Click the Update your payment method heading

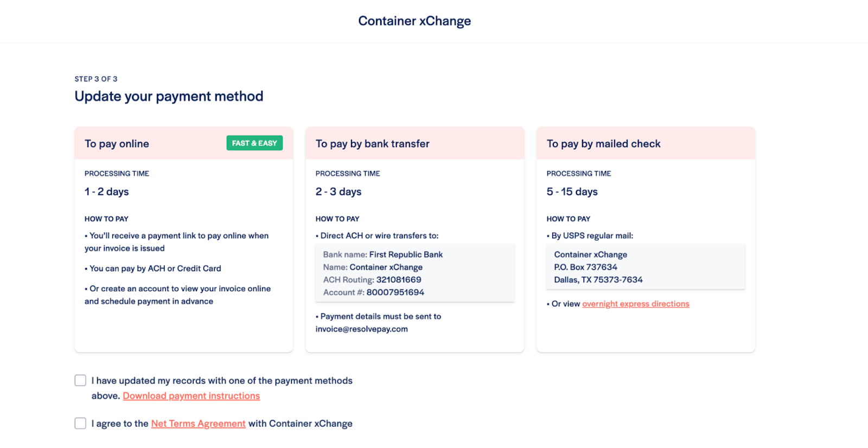click(169, 97)
